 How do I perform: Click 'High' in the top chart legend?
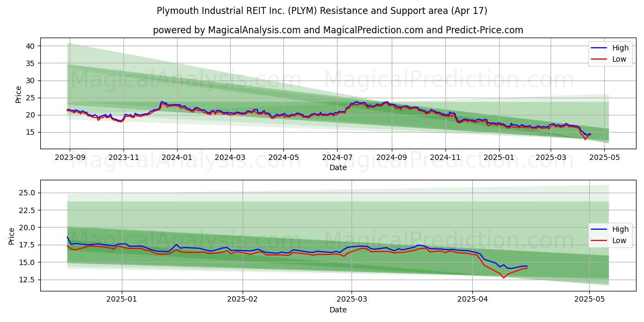click(620, 48)
